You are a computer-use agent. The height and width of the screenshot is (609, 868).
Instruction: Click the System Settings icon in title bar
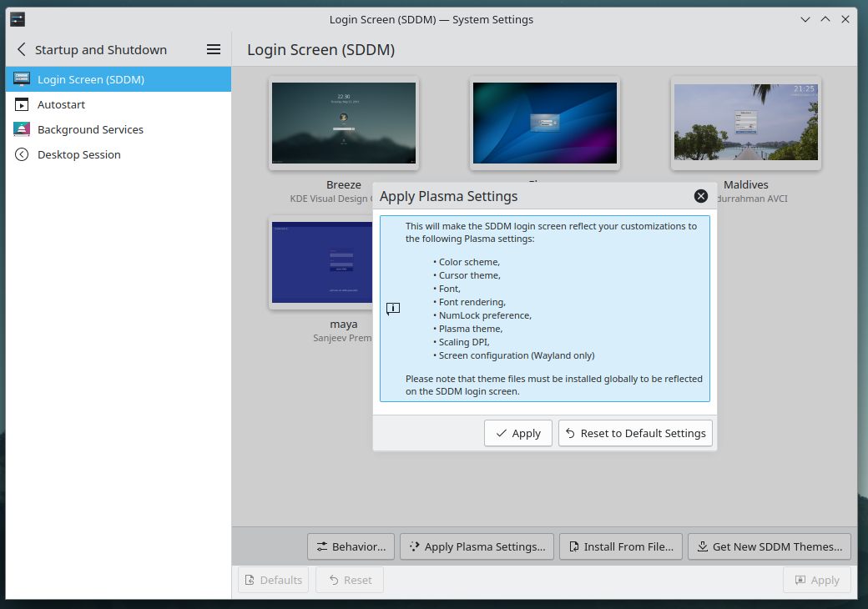[x=18, y=19]
